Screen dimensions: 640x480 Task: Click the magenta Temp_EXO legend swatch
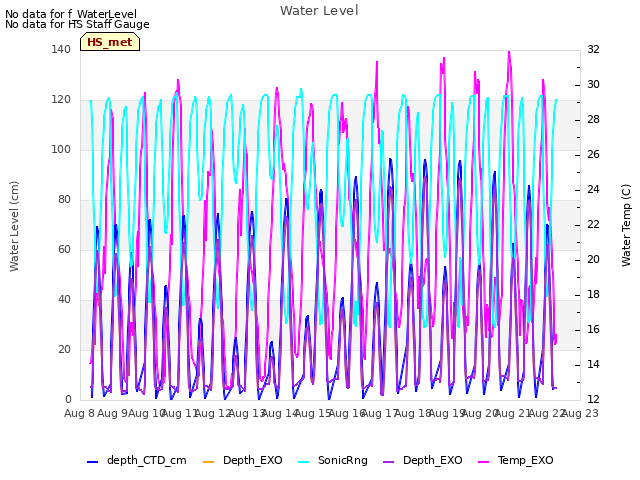coord(483,462)
